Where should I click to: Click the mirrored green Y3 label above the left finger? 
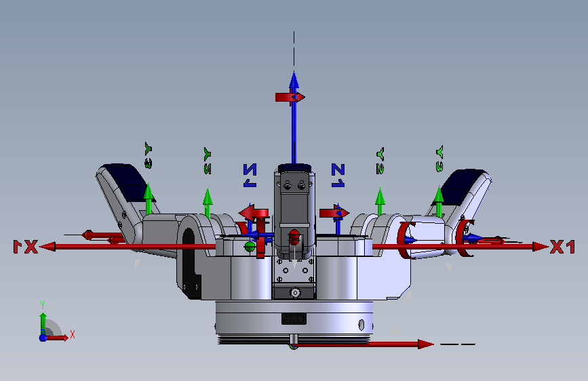point(148,155)
